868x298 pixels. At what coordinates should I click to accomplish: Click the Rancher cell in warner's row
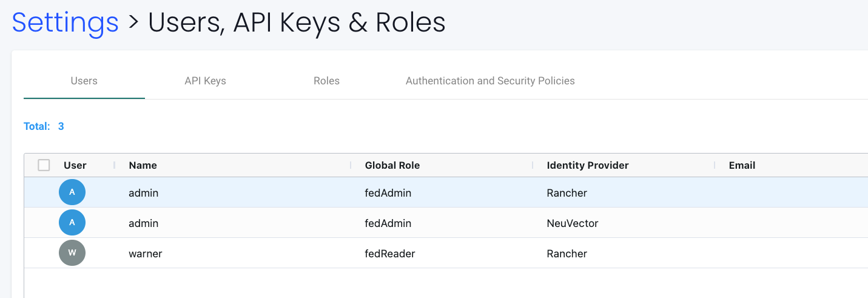coord(567,254)
